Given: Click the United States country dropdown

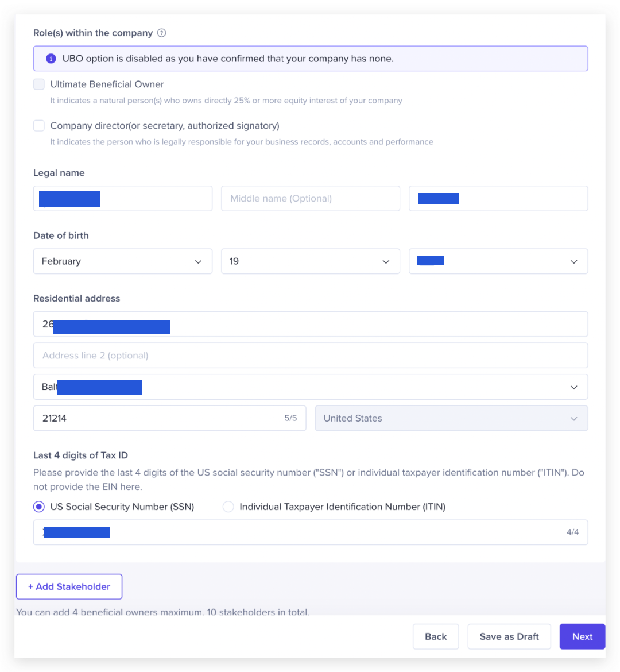Looking at the screenshot, I should tap(451, 418).
